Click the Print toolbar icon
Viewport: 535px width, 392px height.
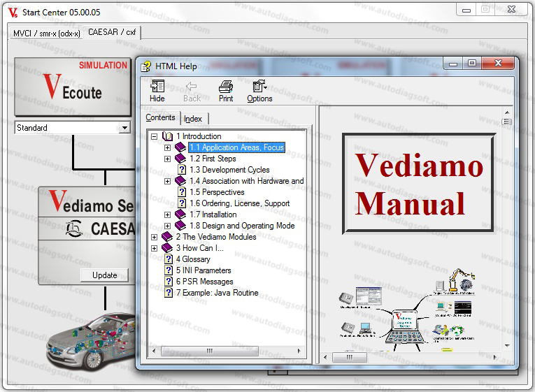pos(226,86)
